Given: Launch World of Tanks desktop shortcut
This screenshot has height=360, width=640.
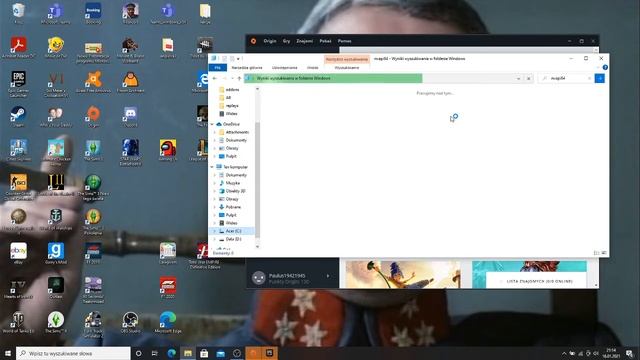Looking at the screenshot, I should pos(18,322).
